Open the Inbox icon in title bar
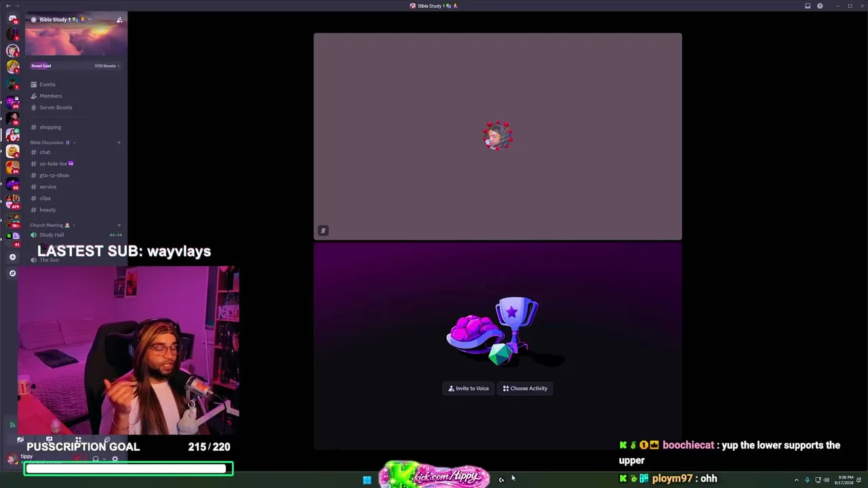Viewport: 868px width, 488px height. click(808, 6)
